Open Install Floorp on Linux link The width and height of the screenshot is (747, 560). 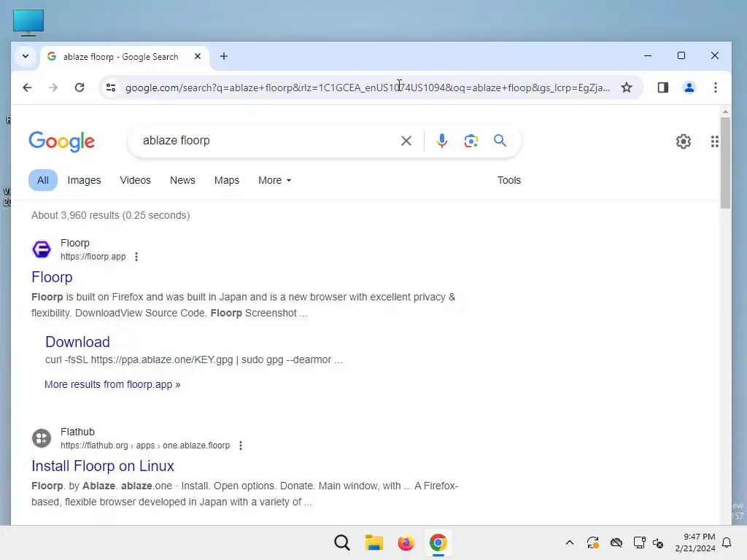[x=103, y=466]
